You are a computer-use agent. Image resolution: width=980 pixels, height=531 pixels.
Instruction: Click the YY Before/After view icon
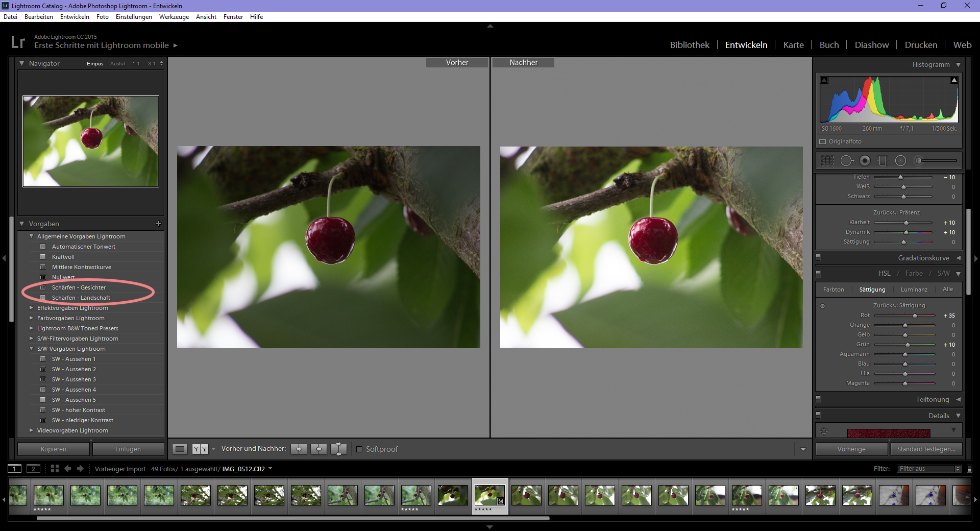point(200,449)
